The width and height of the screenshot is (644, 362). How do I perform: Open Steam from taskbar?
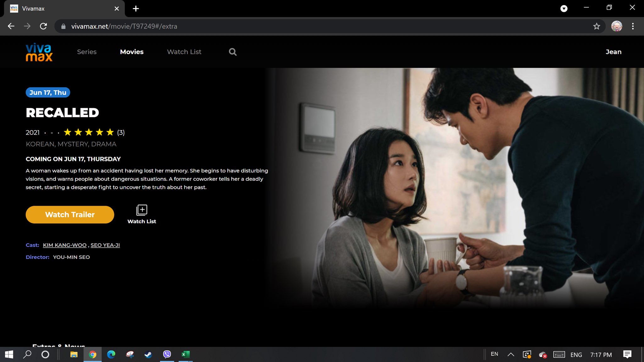tap(148, 354)
